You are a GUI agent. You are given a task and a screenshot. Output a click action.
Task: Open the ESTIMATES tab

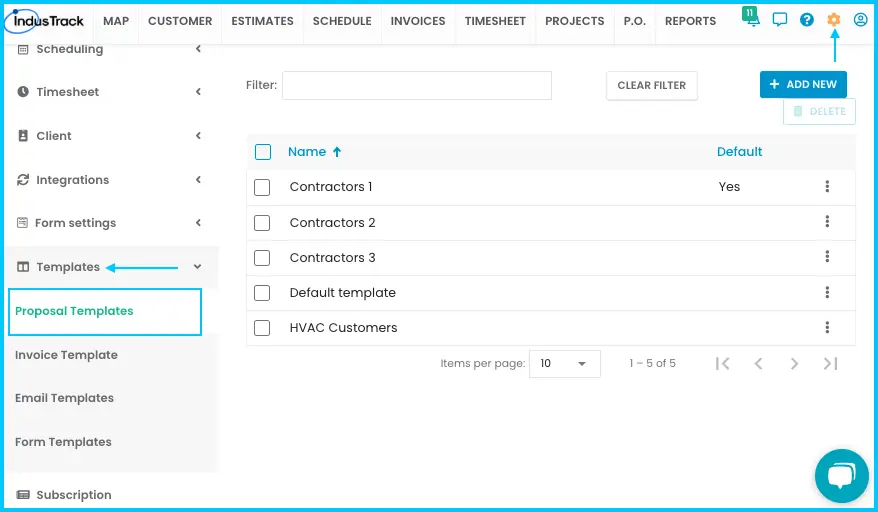(262, 21)
